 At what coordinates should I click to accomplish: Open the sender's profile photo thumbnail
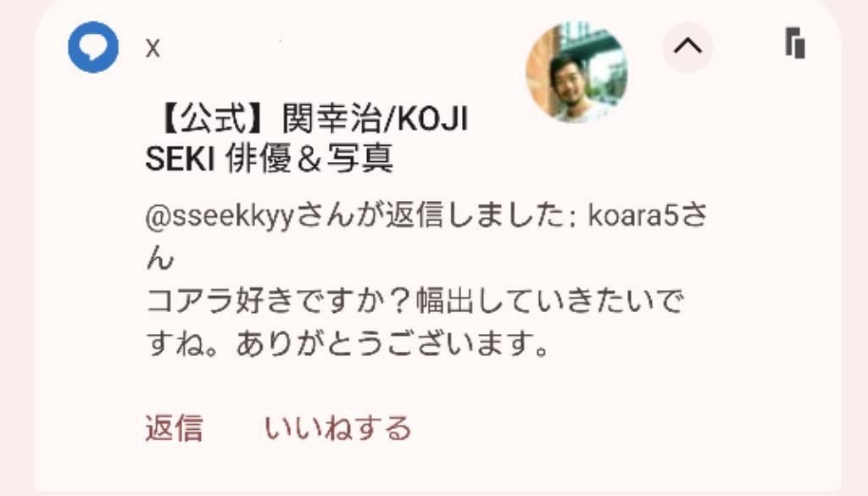click(576, 72)
